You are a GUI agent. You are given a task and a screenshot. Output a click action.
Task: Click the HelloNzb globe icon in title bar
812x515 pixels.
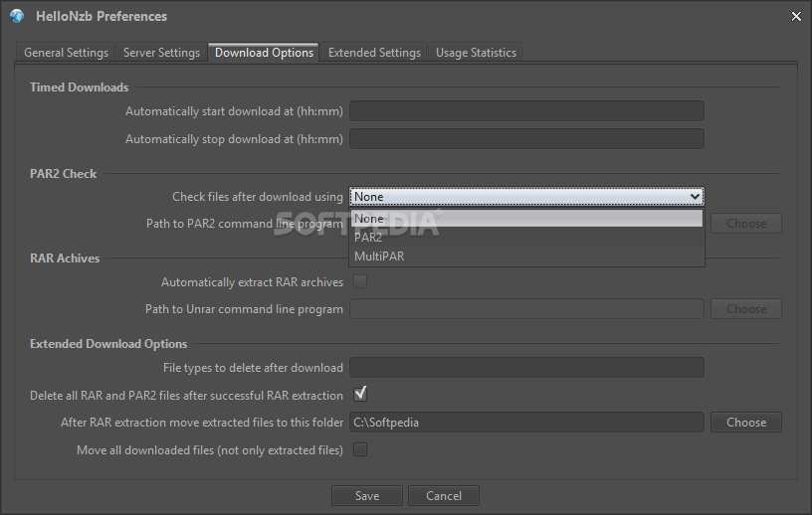pos(17,16)
